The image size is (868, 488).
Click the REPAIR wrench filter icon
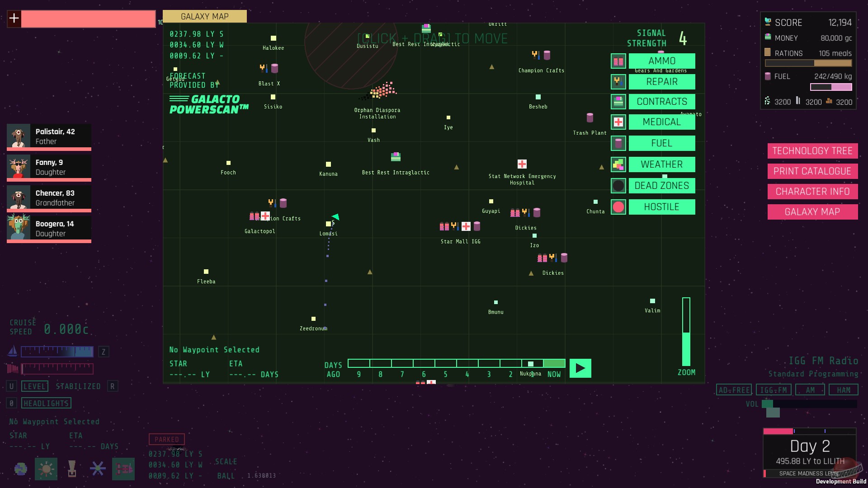pyautogui.click(x=618, y=82)
